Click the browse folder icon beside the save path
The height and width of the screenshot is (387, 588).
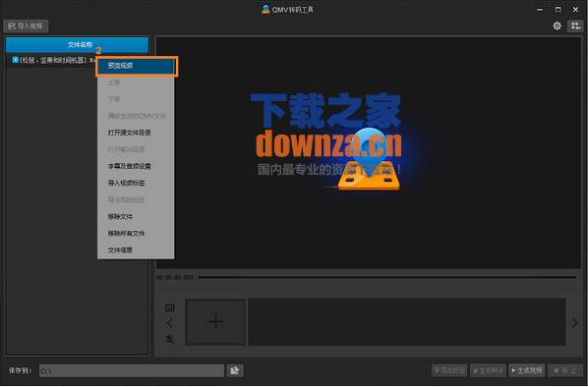coord(235,371)
